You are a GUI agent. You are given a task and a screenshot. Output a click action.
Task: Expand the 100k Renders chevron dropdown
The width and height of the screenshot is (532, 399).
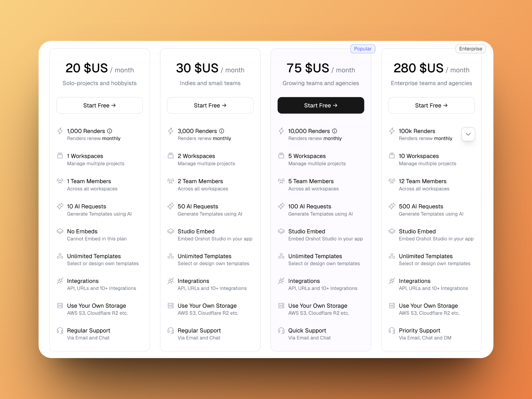(x=468, y=134)
